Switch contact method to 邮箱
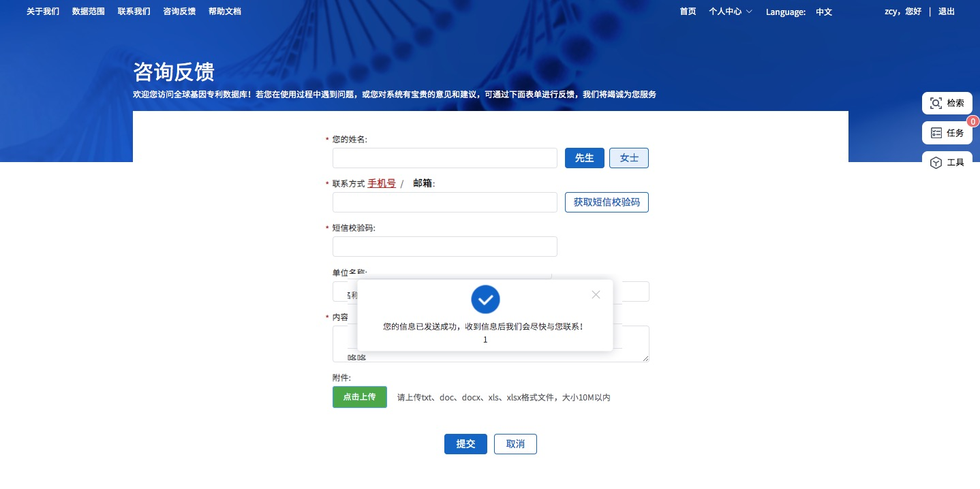 pyautogui.click(x=423, y=183)
